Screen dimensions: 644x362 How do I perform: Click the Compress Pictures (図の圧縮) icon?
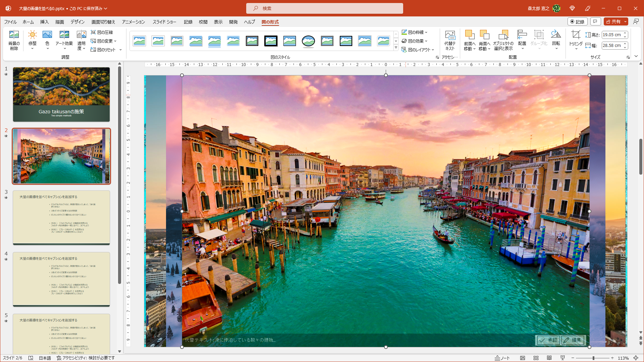tap(93, 32)
